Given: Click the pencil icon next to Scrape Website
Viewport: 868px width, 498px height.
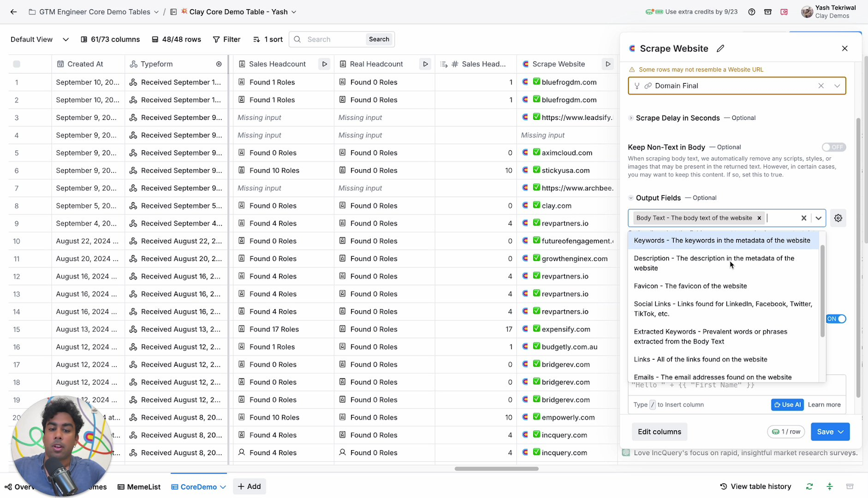Looking at the screenshot, I should [720, 48].
